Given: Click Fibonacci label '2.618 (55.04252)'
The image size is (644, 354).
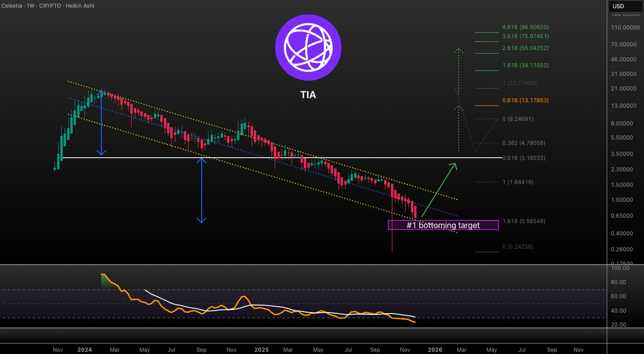Looking at the screenshot, I should coord(525,48).
